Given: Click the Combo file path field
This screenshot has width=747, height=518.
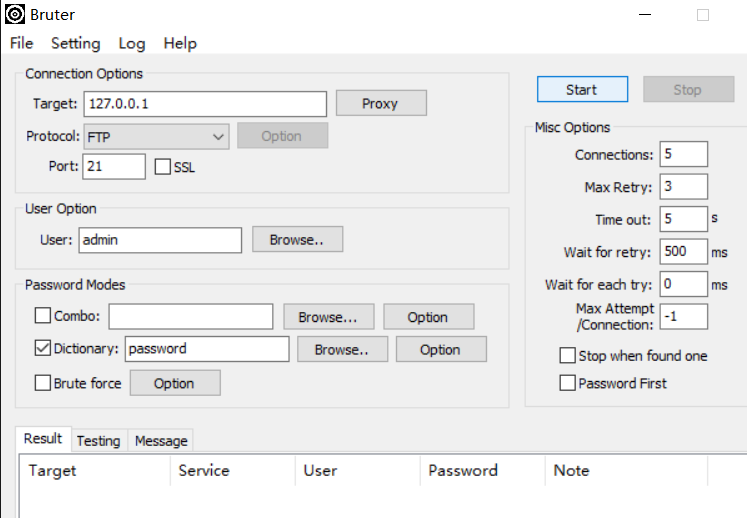Looking at the screenshot, I should [191, 316].
